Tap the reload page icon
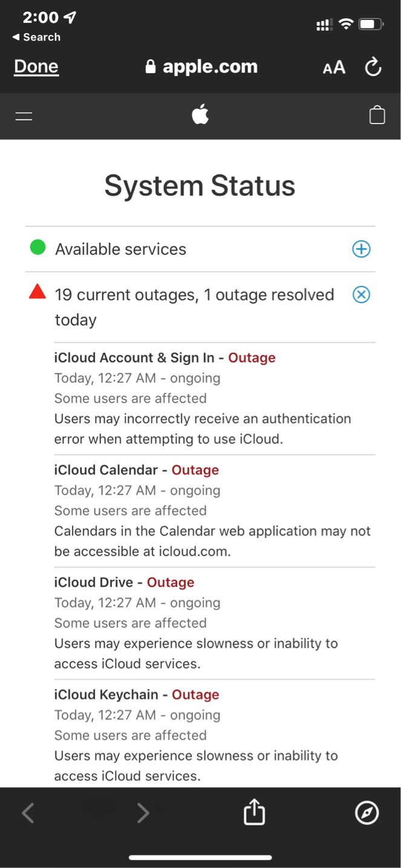This screenshot has width=401, height=868. [x=373, y=67]
